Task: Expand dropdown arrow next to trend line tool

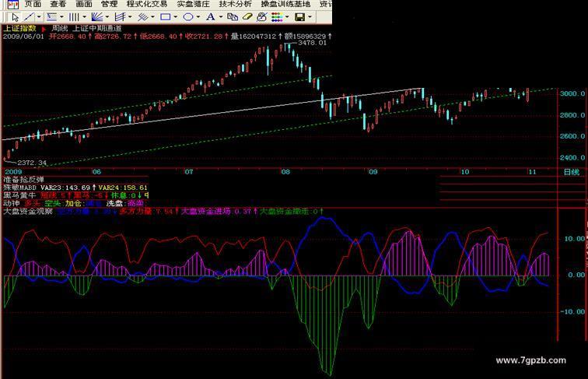Action: [39, 17]
